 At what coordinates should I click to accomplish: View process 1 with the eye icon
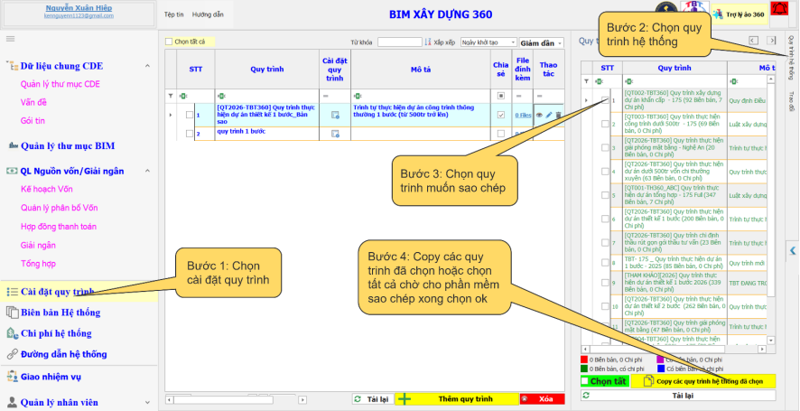pos(539,115)
